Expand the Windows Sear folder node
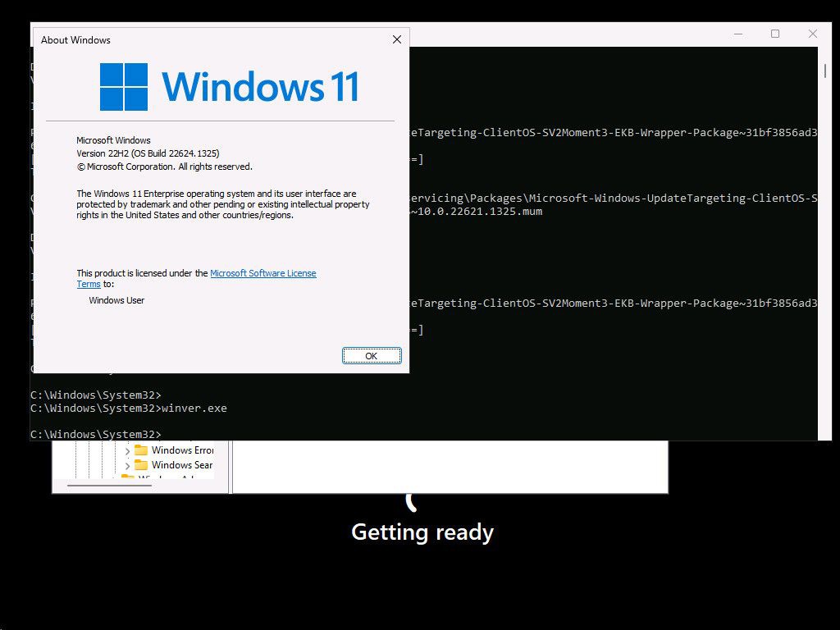Image resolution: width=840 pixels, height=630 pixels. [127, 466]
